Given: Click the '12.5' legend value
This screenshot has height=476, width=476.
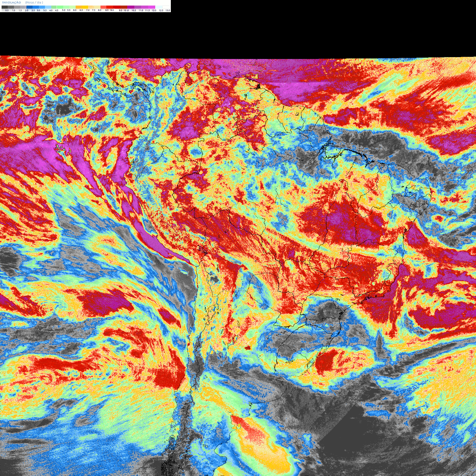Looking at the screenshot, I should (x=161, y=10).
